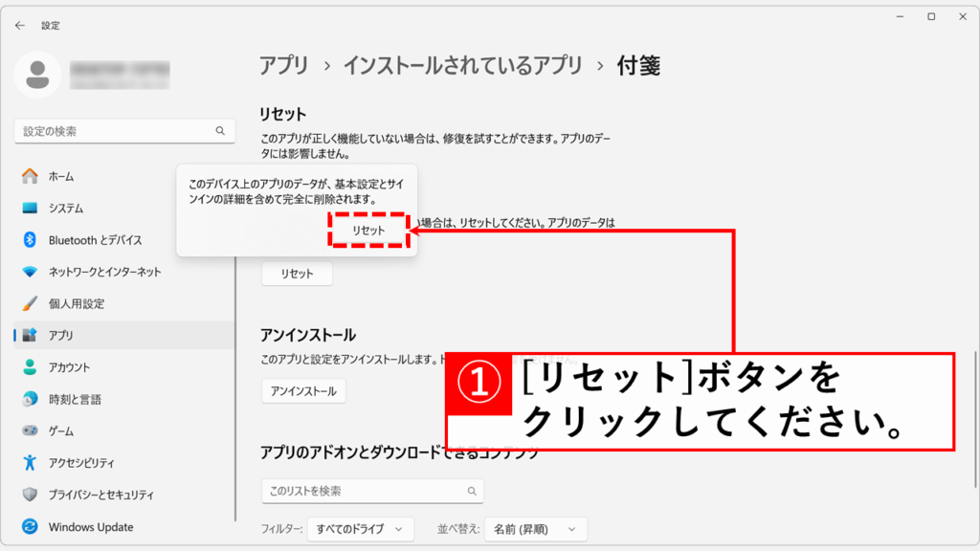
Task: Close the 設定 window
Action: pos(963,17)
